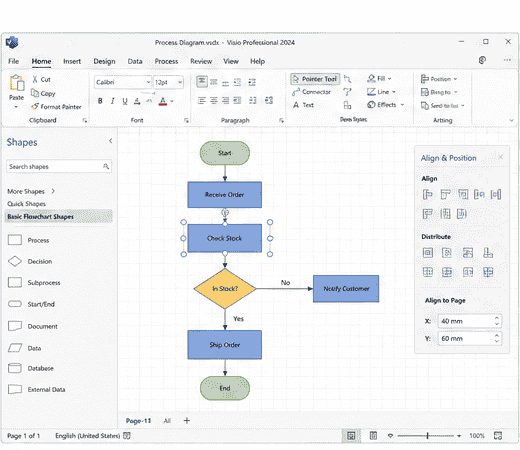Click the macro recording icon in status bar
The image size is (520, 450).
coord(127,436)
